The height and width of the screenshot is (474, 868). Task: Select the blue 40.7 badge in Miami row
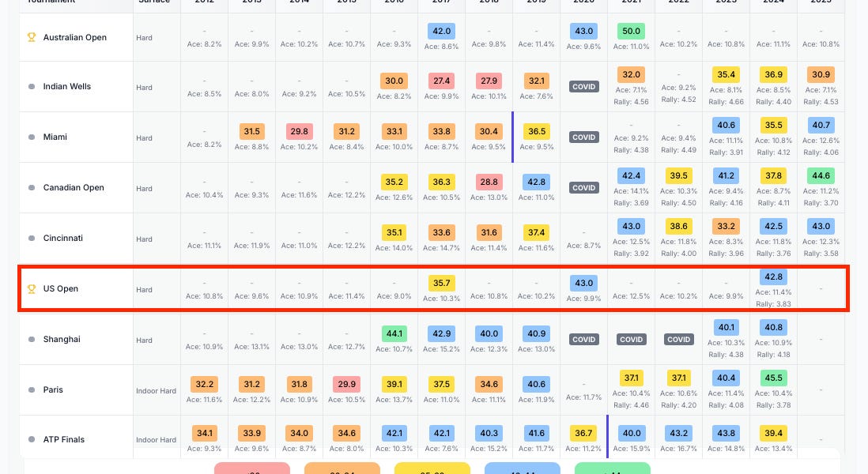pos(821,125)
